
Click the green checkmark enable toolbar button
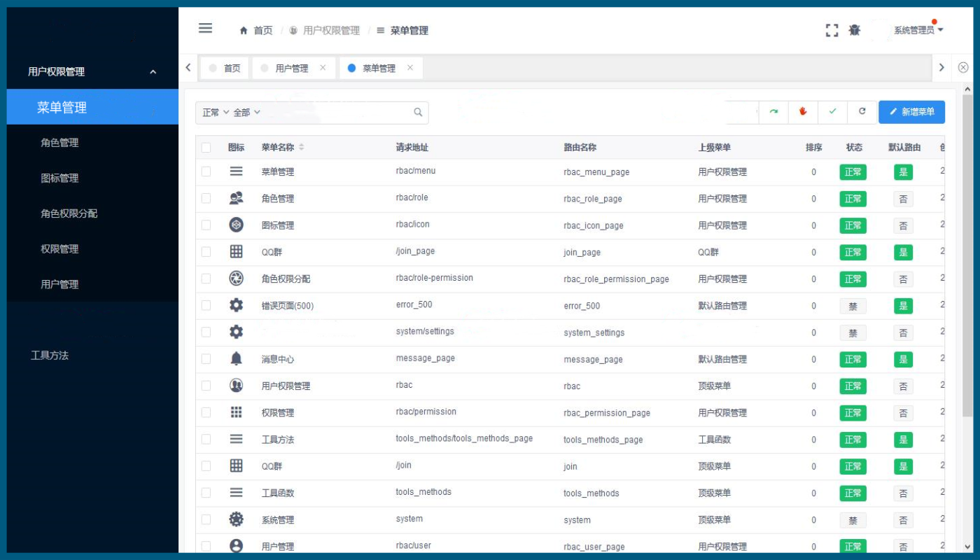[832, 112]
